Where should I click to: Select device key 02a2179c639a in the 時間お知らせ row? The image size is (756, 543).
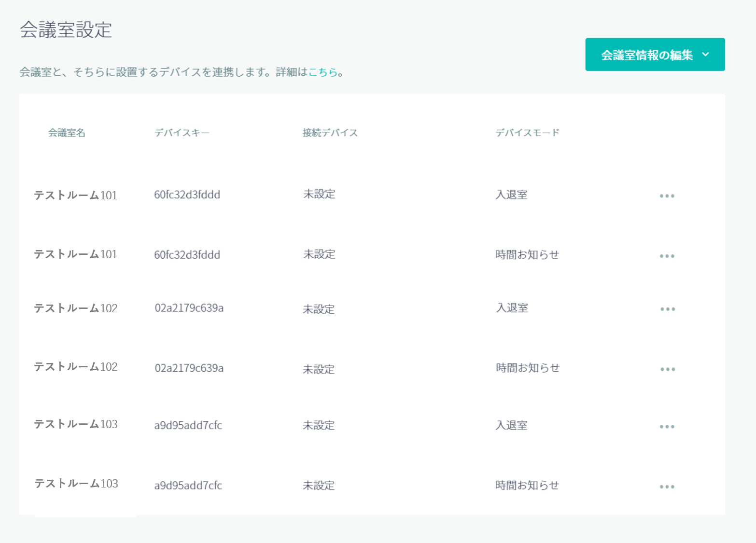(189, 368)
